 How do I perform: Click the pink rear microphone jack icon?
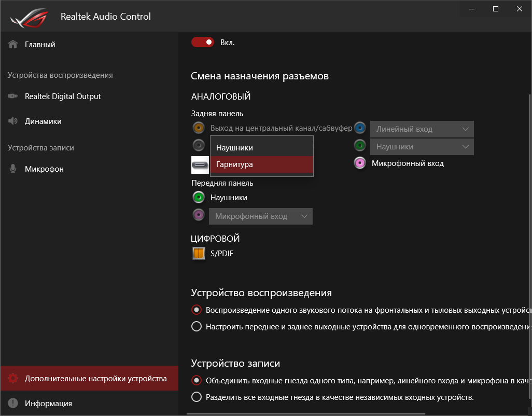pyautogui.click(x=360, y=163)
